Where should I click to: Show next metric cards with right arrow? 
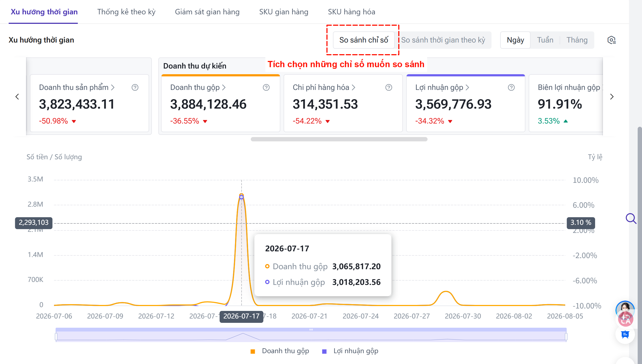tap(612, 97)
